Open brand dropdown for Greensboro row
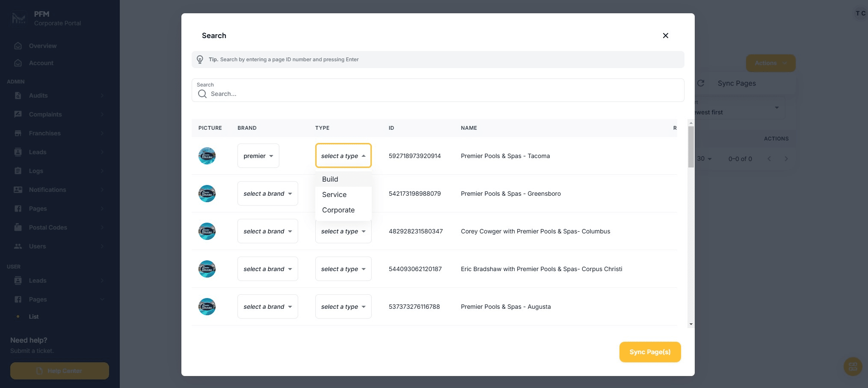 tap(267, 194)
